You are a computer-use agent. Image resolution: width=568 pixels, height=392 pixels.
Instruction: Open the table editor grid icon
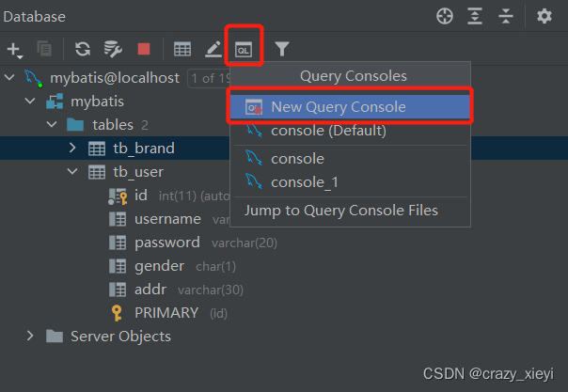coord(182,49)
